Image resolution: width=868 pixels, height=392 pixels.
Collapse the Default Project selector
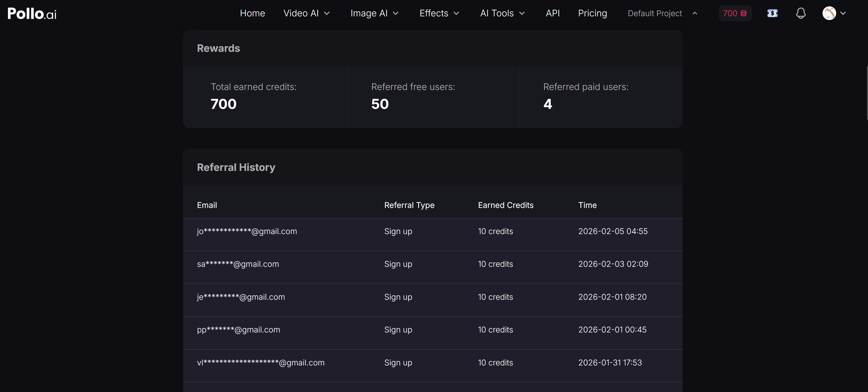[x=695, y=13]
